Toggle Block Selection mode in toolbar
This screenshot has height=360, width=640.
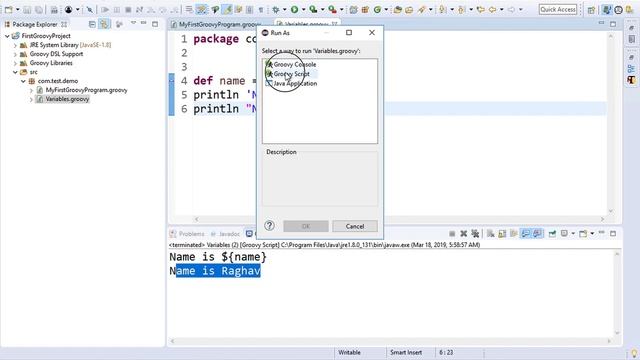(x=249, y=9)
